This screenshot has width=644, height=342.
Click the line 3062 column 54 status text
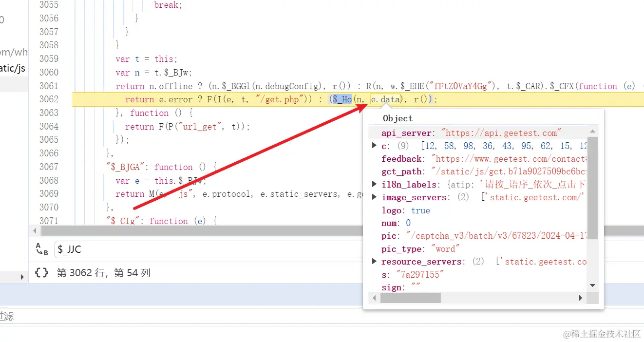(x=103, y=273)
